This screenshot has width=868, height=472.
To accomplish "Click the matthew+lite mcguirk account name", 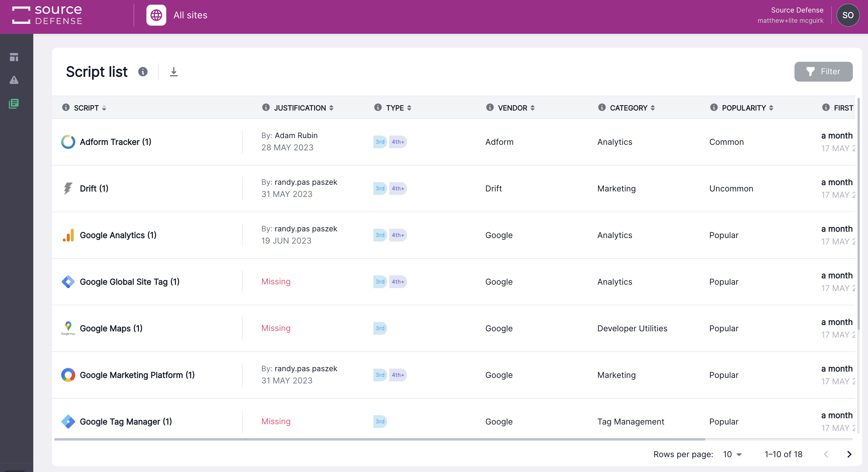I will (x=790, y=20).
